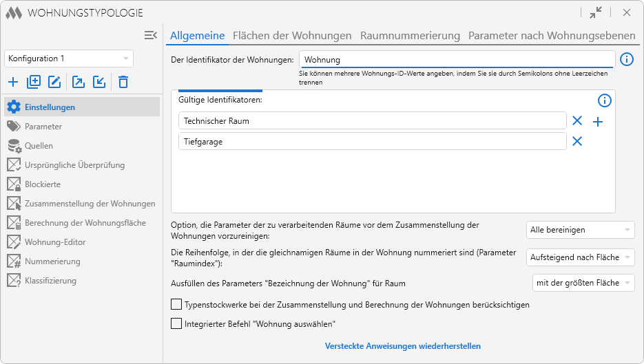Viewport: 644px width, 364px height.
Task: Click the duplicate configuration icon
Action: (34, 82)
